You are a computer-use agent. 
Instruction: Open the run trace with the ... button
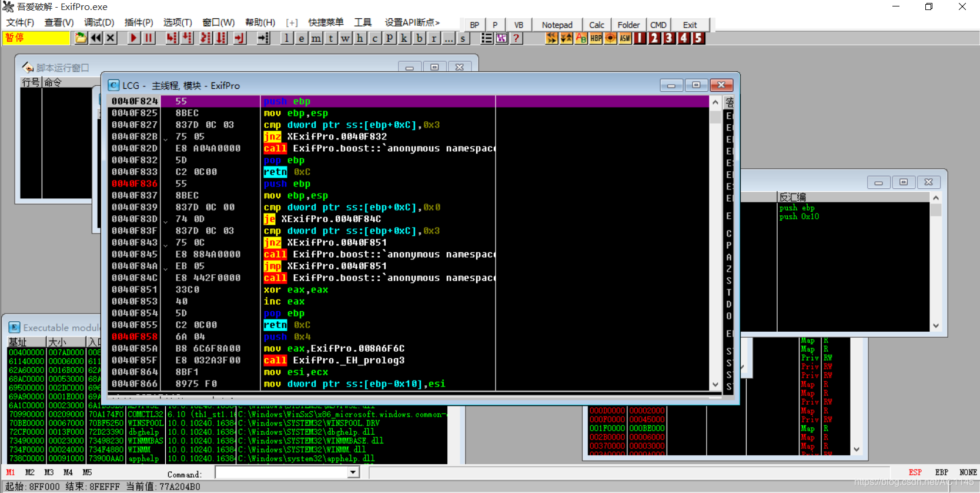point(448,38)
